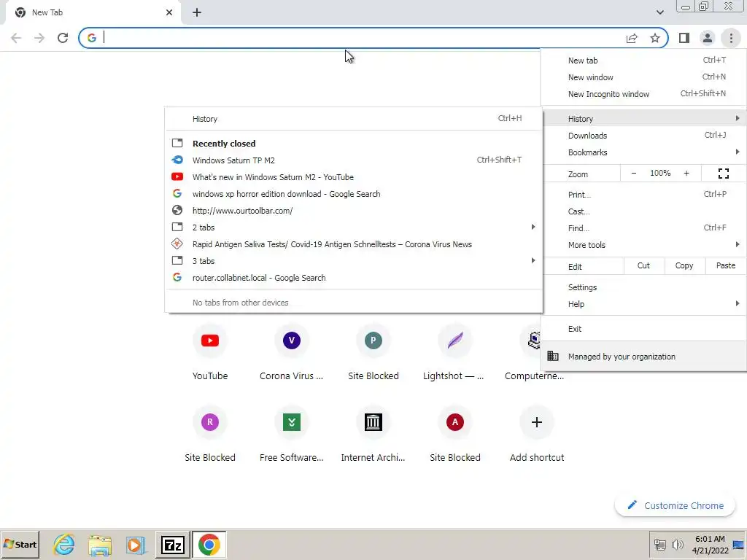This screenshot has width=747, height=560.
Task: Open a New Incognito window
Action: (x=643, y=94)
